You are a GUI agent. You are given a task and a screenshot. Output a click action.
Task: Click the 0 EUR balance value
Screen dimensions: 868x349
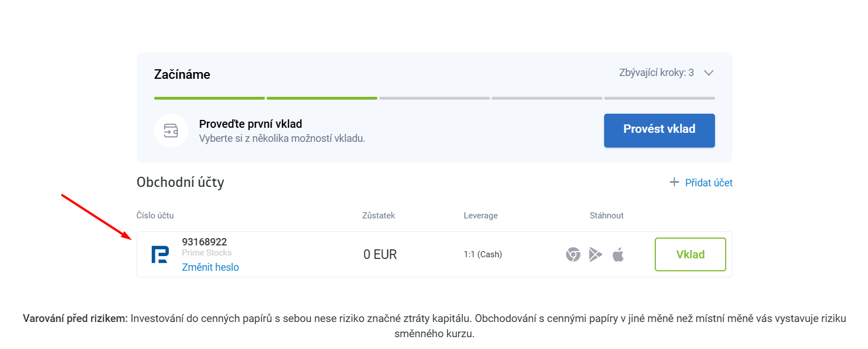[x=380, y=254]
